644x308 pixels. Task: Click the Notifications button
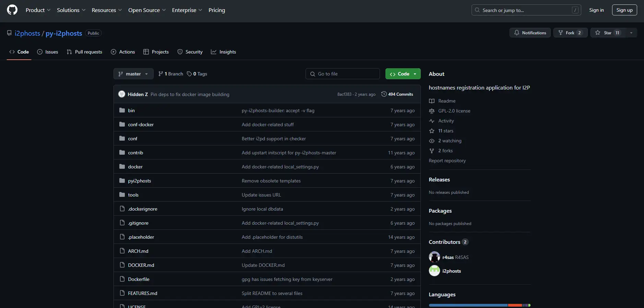pyautogui.click(x=530, y=33)
